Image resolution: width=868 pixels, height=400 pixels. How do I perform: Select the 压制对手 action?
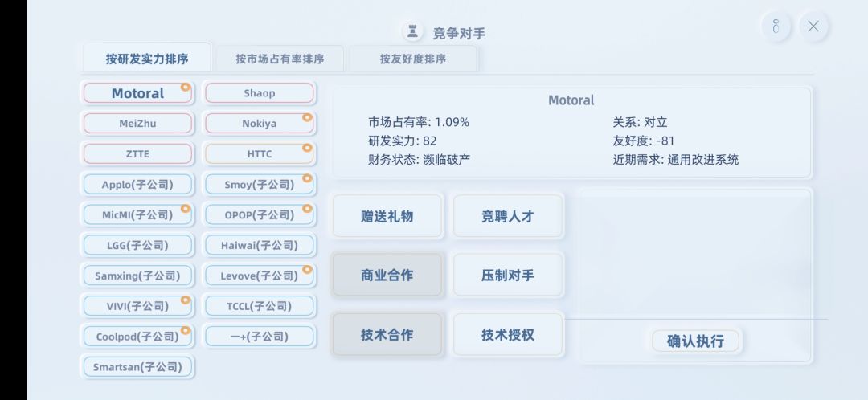pos(508,275)
